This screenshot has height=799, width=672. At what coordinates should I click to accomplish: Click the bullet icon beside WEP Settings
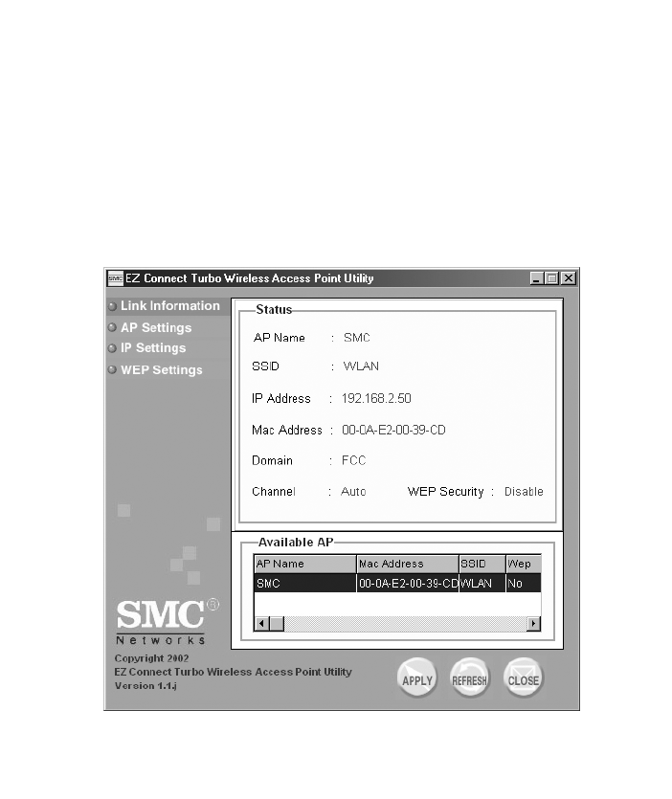(x=112, y=370)
